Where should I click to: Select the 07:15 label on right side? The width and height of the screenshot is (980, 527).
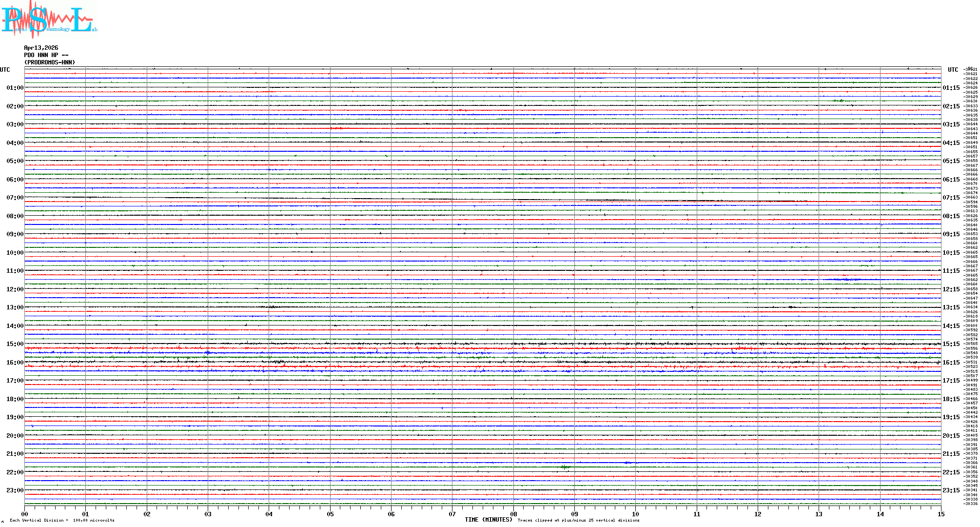pyautogui.click(x=951, y=198)
